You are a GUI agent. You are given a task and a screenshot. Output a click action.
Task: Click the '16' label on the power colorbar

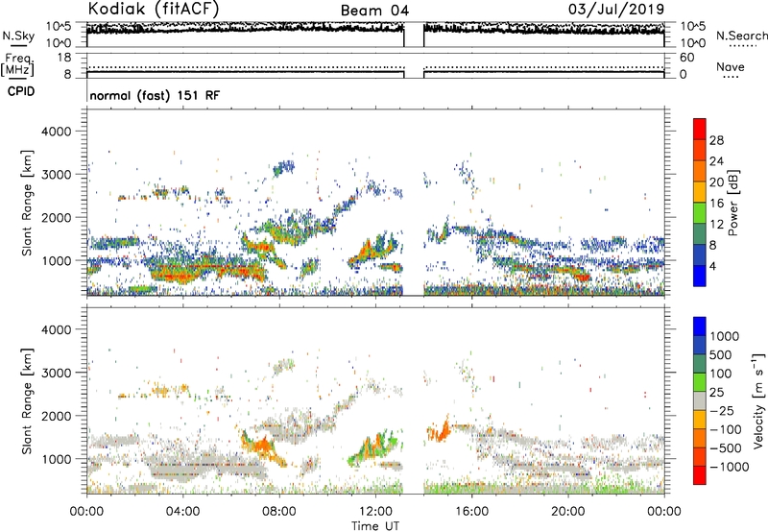[716, 204]
